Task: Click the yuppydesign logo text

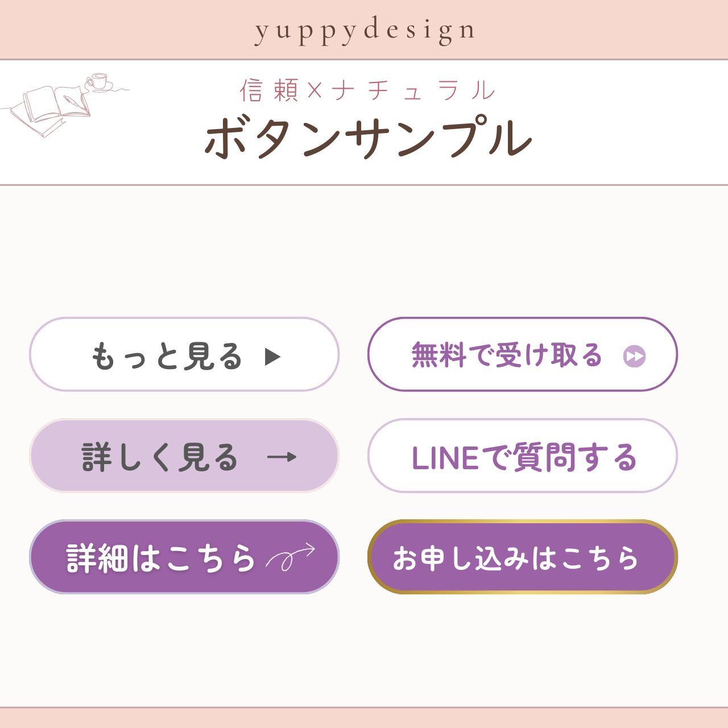Action: (365, 30)
